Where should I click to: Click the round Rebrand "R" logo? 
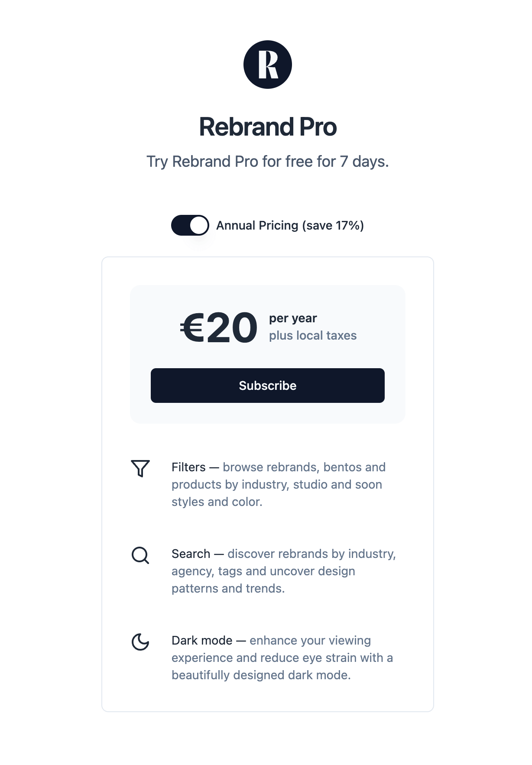click(267, 65)
